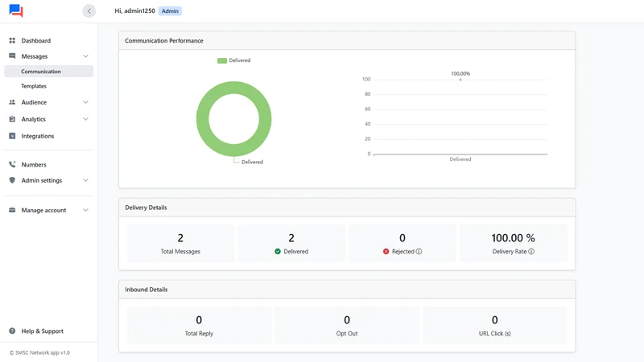The width and height of the screenshot is (644, 362).
Task: Click the Help & Support question icon
Action: (x=12, y=331)
